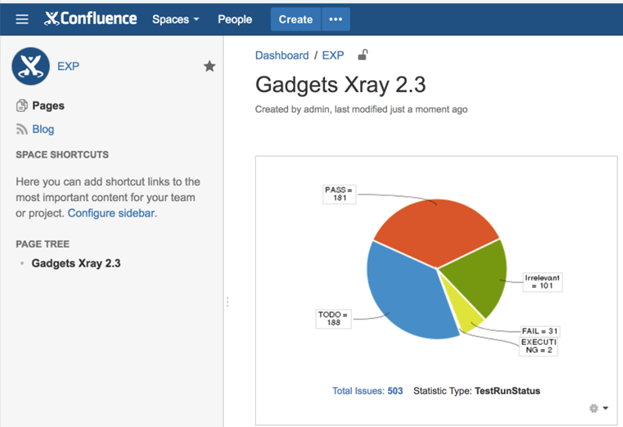
Task: Go to the People directory
Action: [x=235, y=19]
